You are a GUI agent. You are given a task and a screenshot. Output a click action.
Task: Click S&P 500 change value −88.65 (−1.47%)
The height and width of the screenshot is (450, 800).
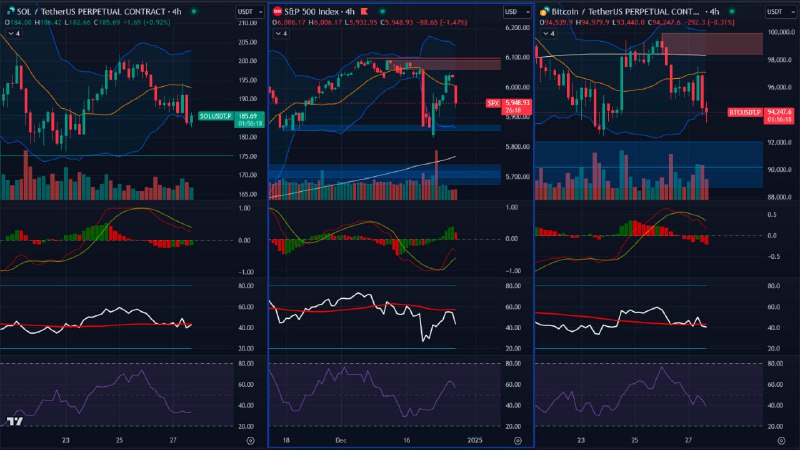click(x=442, y=22)
